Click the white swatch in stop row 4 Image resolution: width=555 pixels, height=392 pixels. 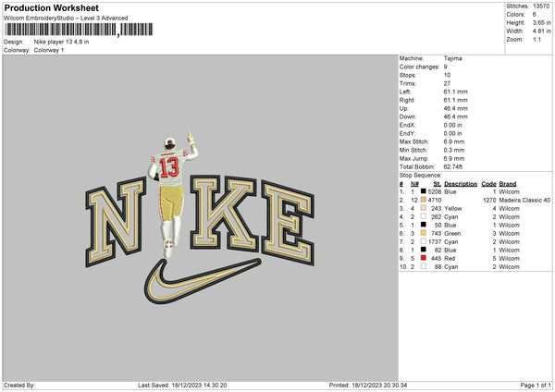pos(424,216)
